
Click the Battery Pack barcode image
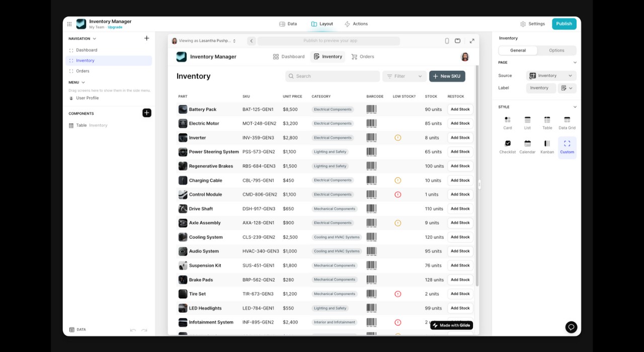[x=371, y=109]
